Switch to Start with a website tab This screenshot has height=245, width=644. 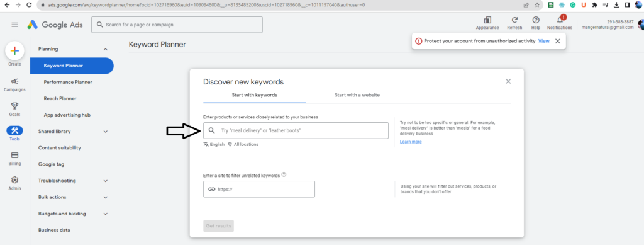click(357, 95)
